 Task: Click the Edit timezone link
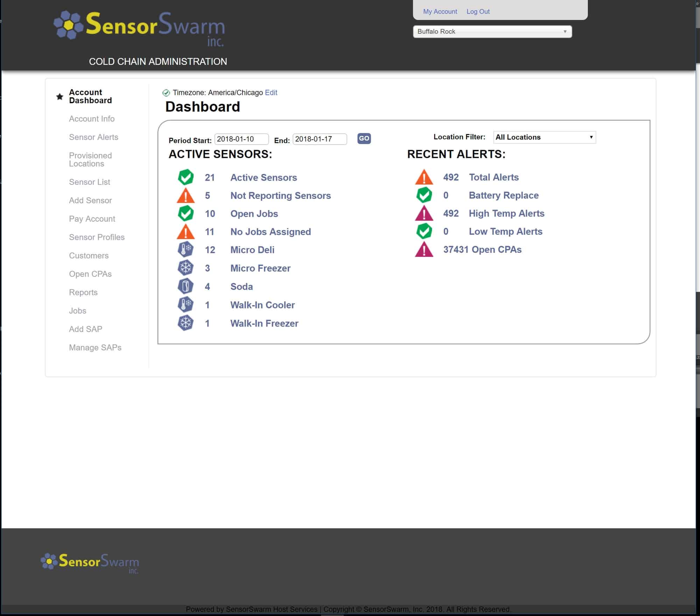coord(271,93)
